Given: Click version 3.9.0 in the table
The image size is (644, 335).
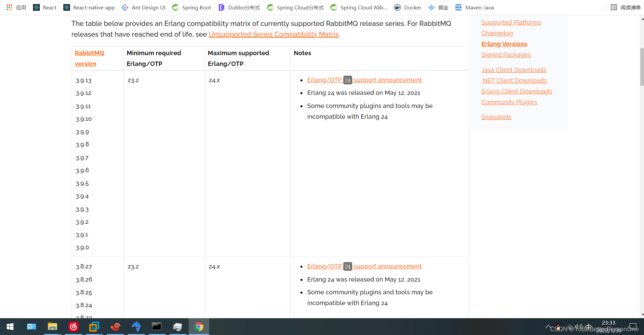Looking at the screenshot, I should coord(82,248).
